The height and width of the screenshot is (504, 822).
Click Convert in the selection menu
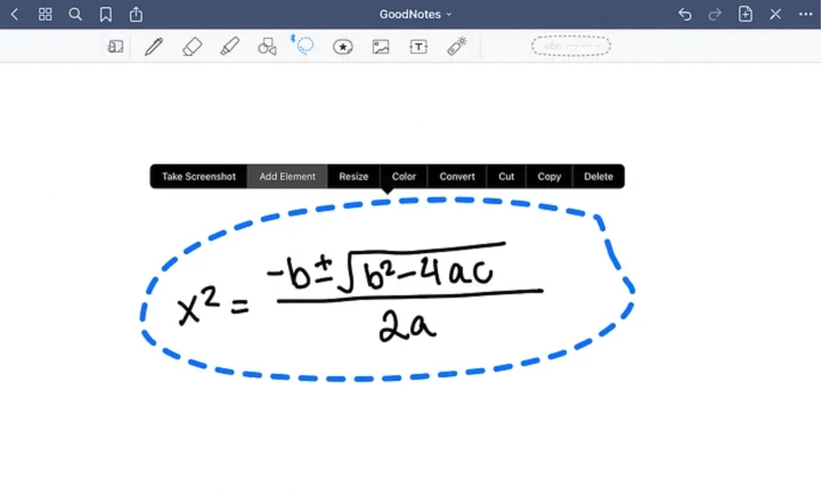pyautogui.click(x=457, y=177)
